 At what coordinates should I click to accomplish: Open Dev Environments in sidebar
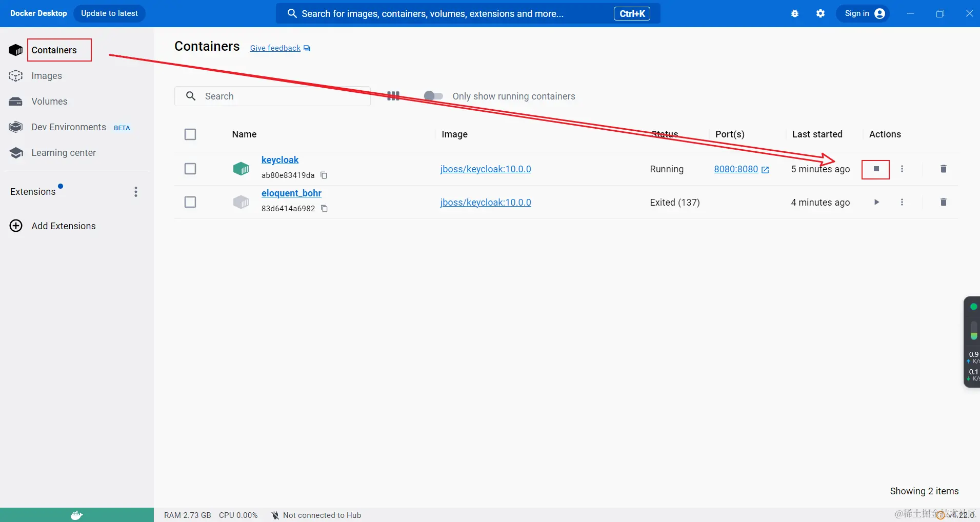[x=69, y=127]
